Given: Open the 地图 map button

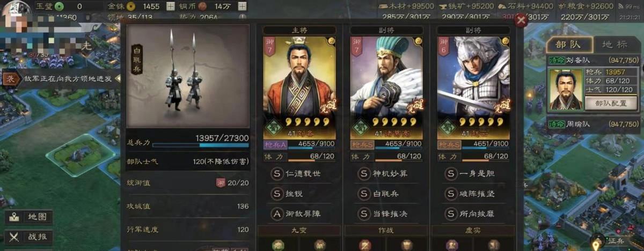Looking at the screenshot, I should click(30, 217).
